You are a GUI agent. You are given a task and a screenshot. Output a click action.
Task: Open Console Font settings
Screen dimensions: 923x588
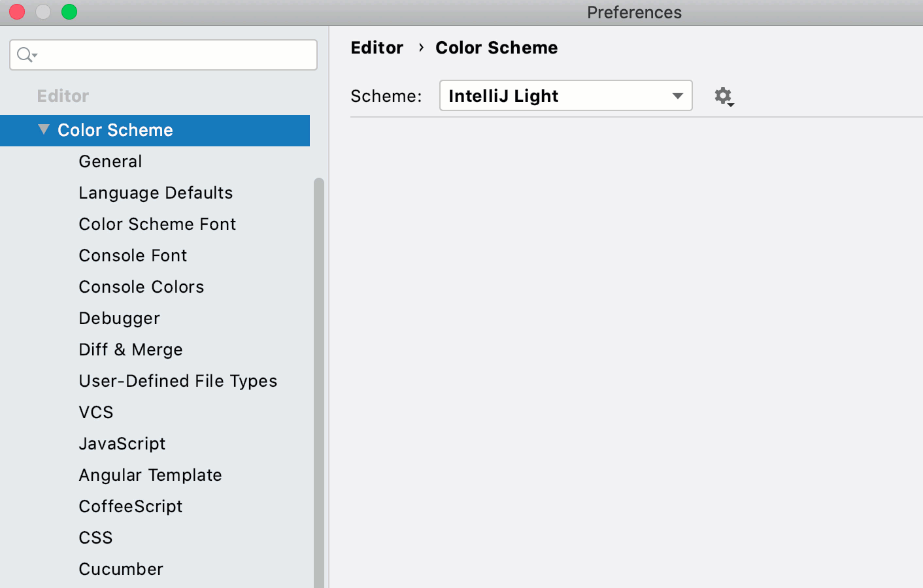(133, 255)
